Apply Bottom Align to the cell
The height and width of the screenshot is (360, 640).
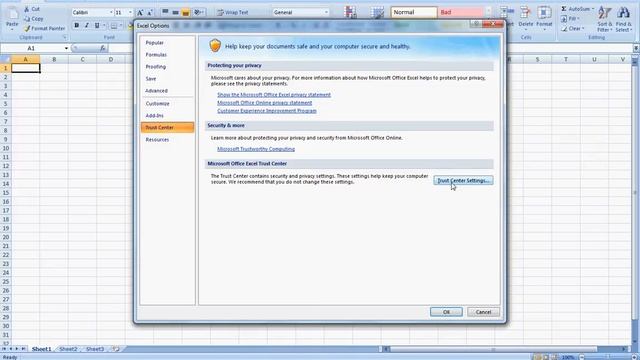pos(186,12)
